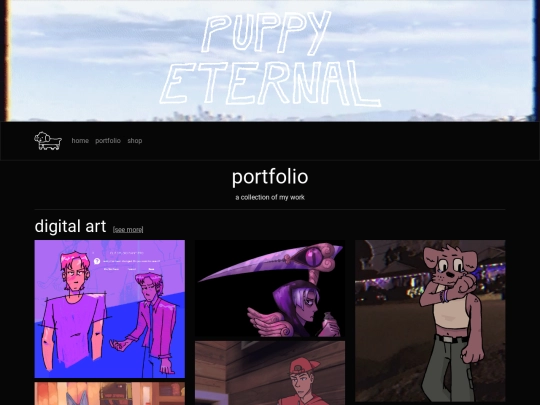This screenshot has width=540, height=405.
Task: Click the dachshund dog logo icon
Action: pos(48,141)
